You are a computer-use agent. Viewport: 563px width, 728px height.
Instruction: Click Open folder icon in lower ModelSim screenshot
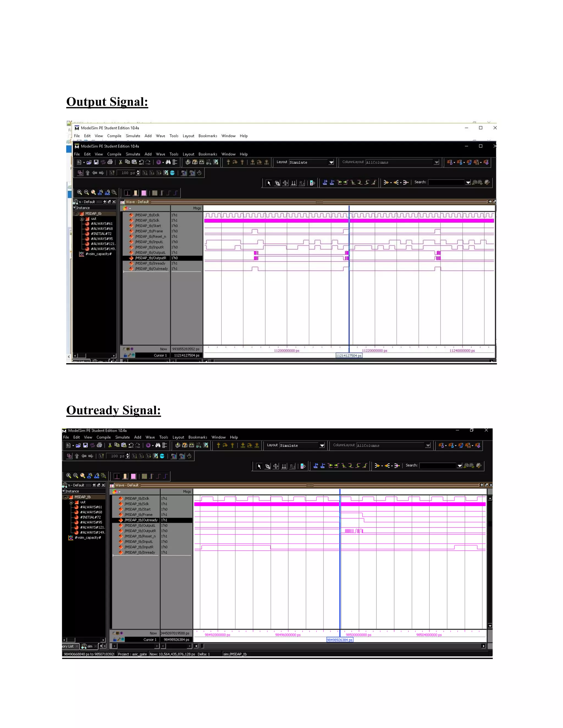pos(78,445)
